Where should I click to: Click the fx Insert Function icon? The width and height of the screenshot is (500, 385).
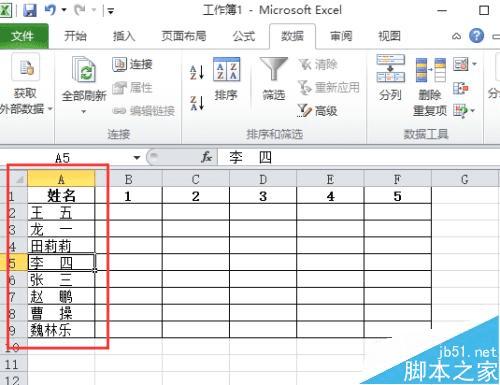[206, 157]
